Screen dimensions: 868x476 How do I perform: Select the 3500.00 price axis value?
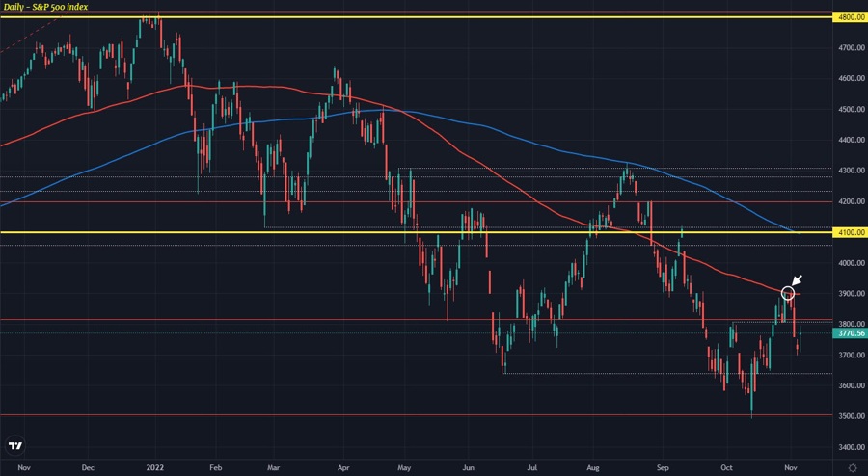(x=852, y=415)
